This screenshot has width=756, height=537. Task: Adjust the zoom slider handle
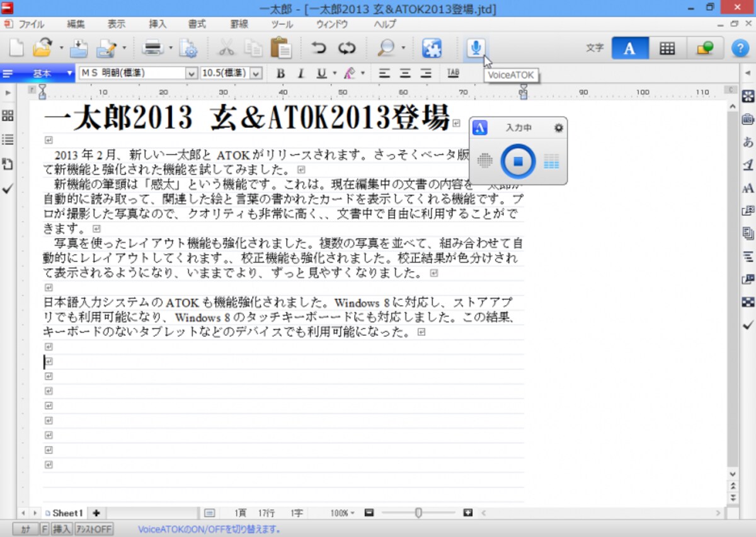click(418, 513)
